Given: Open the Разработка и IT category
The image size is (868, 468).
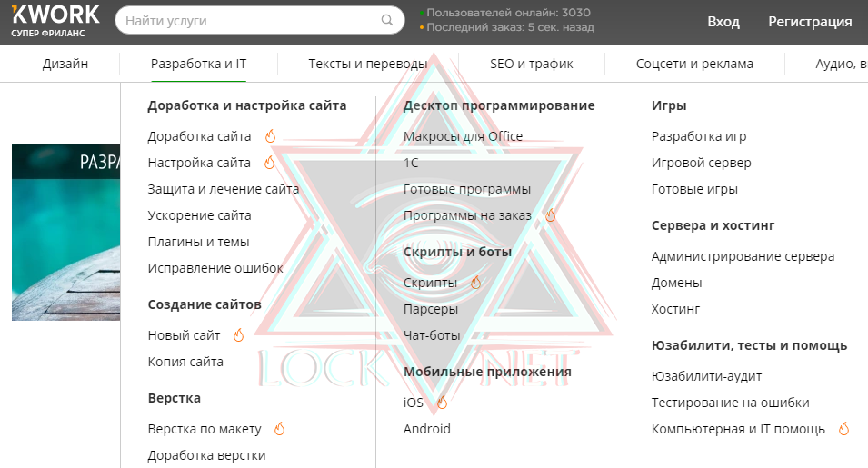Looking at the screenshot, I should pyautogui.click(x=198, y=64).
